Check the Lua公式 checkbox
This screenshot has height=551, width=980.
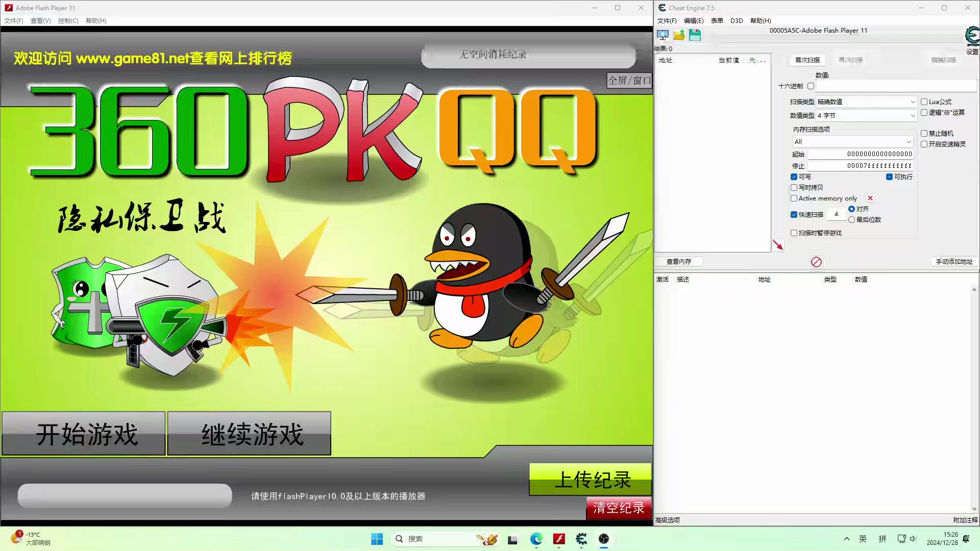point(924,102)
